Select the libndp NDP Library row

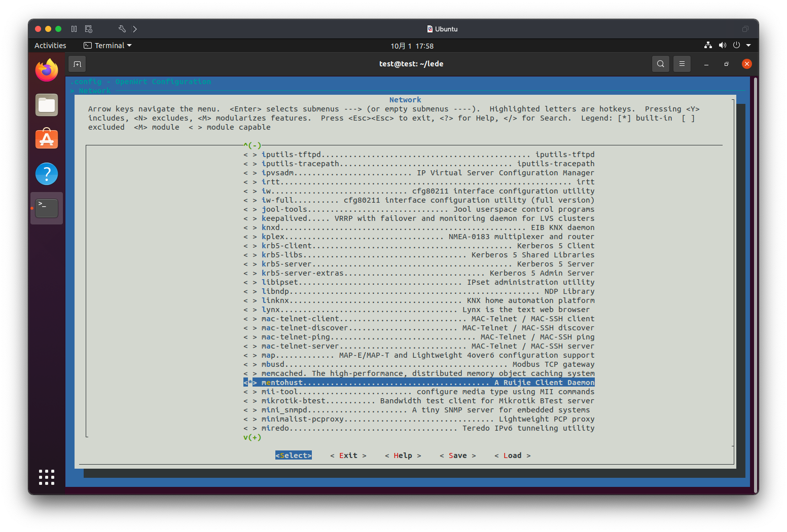pyautogui.click(x=419, y=291)
